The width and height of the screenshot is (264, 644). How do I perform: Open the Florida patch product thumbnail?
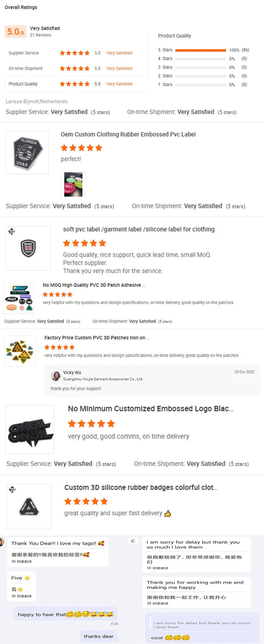(x=27, y=153)
